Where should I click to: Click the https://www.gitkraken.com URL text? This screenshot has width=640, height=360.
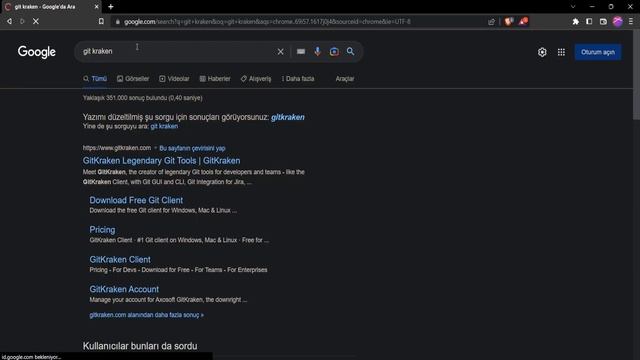click(x=117, y=148)
